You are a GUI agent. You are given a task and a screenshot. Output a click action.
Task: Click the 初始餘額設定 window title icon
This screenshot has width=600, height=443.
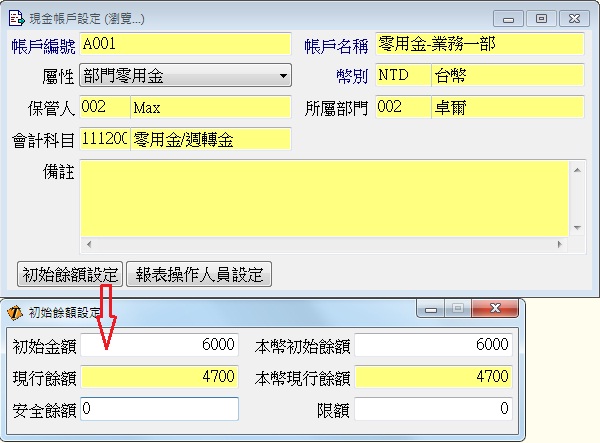pyautogui.click(x=15, y=311)
